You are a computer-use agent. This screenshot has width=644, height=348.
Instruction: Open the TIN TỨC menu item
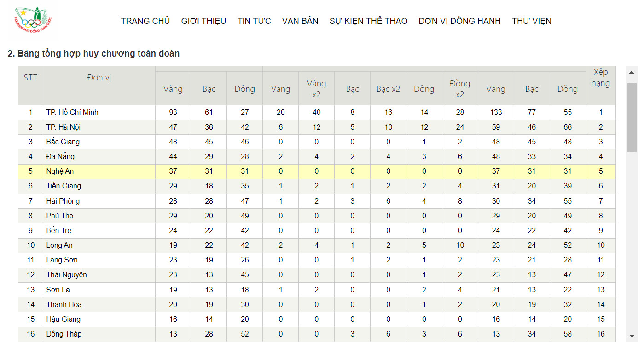254,21
